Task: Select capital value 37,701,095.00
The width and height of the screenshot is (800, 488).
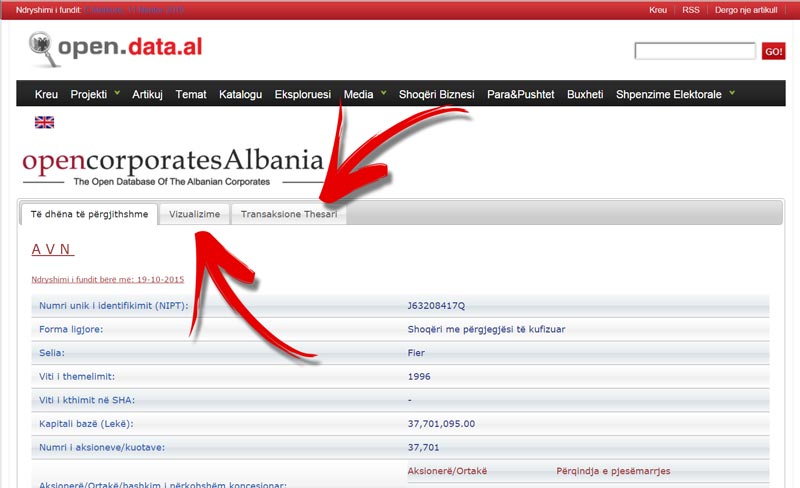Action: (441, 424)
